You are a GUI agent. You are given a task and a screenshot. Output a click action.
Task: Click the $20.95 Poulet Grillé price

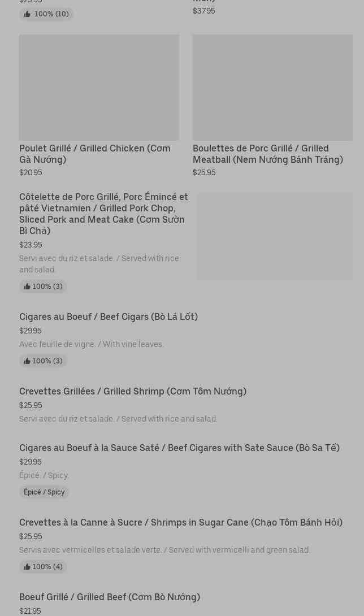[x=31, y=172]
